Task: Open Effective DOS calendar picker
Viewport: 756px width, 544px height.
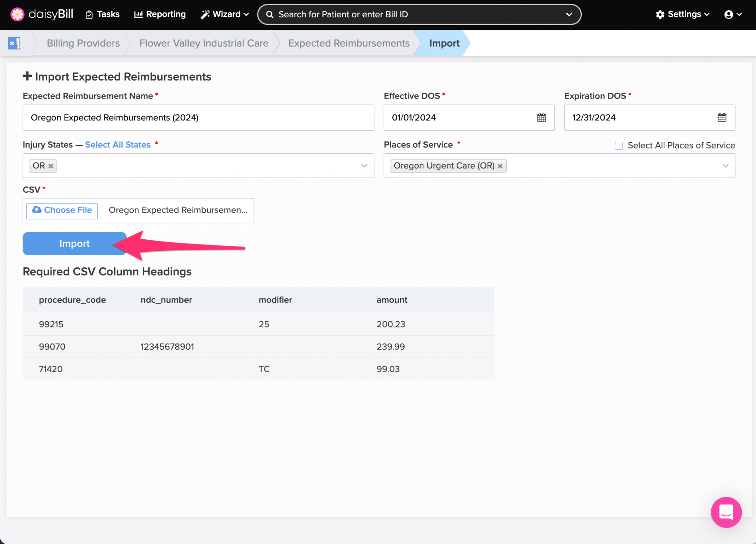Action: tap(541, 117)
